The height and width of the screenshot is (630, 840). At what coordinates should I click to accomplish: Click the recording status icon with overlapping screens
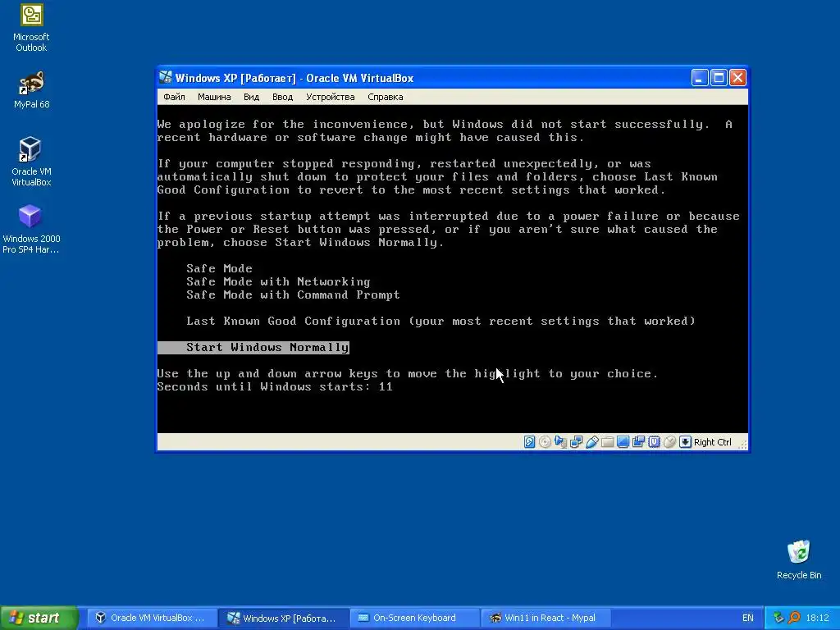coord(638,442)
